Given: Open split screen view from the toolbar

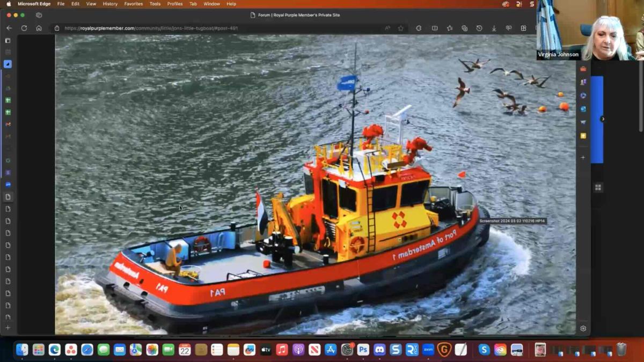Looking at the screenshot, I should (435, 28).
